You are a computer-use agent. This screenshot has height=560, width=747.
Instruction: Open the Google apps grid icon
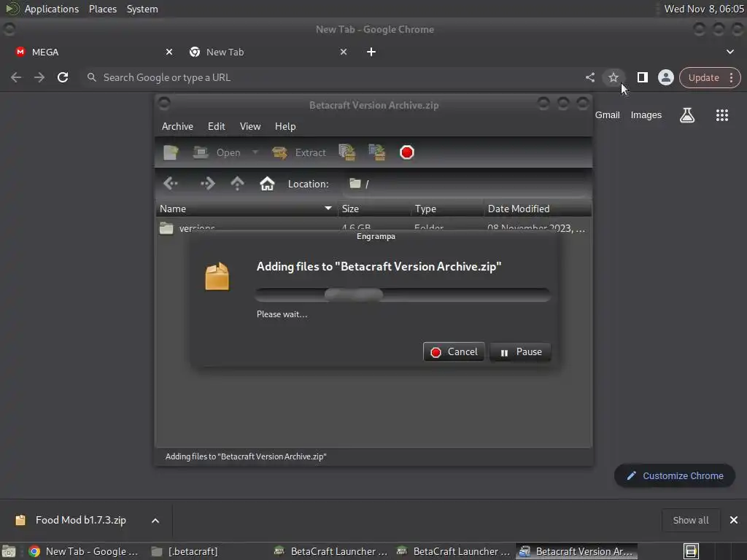point(722,114)
